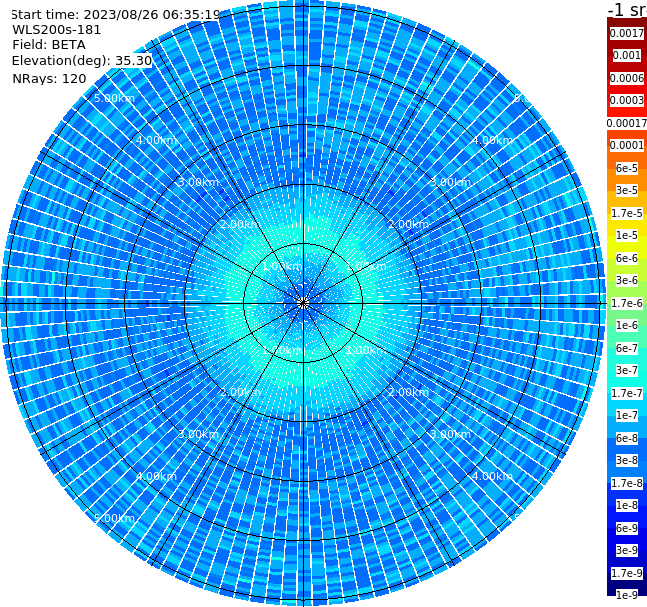Select colorbar label 3e-5
Viewport: 647px width, 607px height.
(x=627, y=190)
